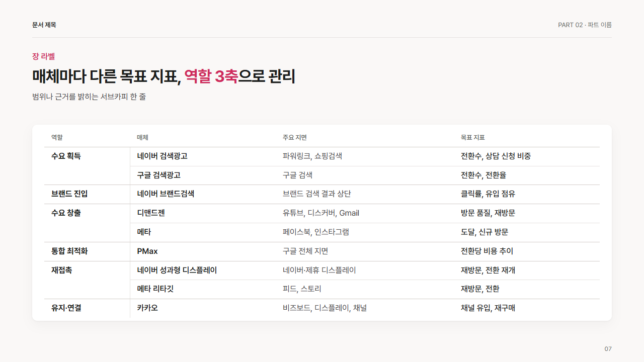Screen dimensions: 644x362
Task: Click the '디맨드젠' media cell
Action: click(x=151, y=213)
